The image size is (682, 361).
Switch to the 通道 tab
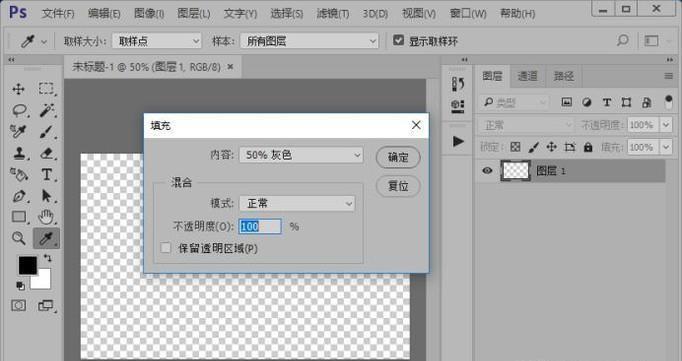point(528,77)
